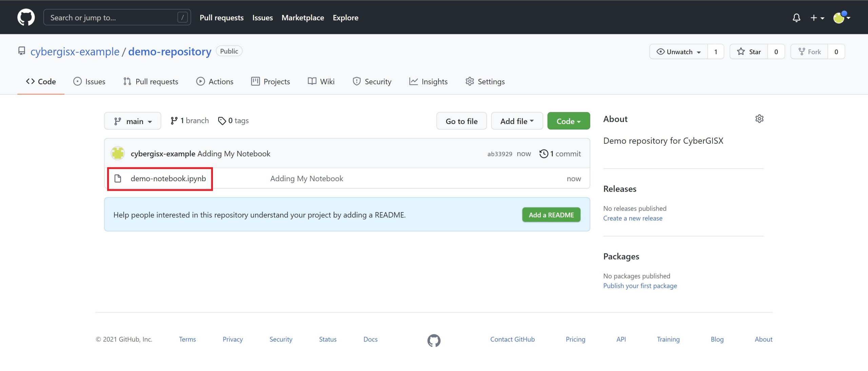Switch to the repository Issues tab

(x=89, y=82)
